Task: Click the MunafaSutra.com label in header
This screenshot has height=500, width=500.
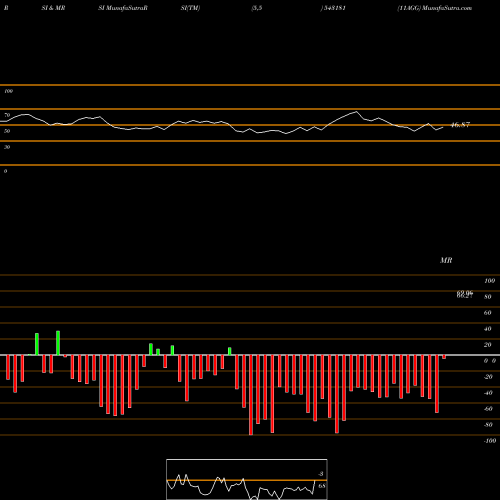Action: click(447, 8)
